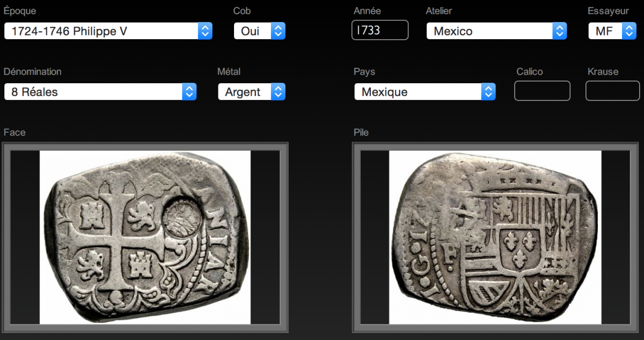
Task: Select the Pile coin image with shield
Action: tap(495, 237)
